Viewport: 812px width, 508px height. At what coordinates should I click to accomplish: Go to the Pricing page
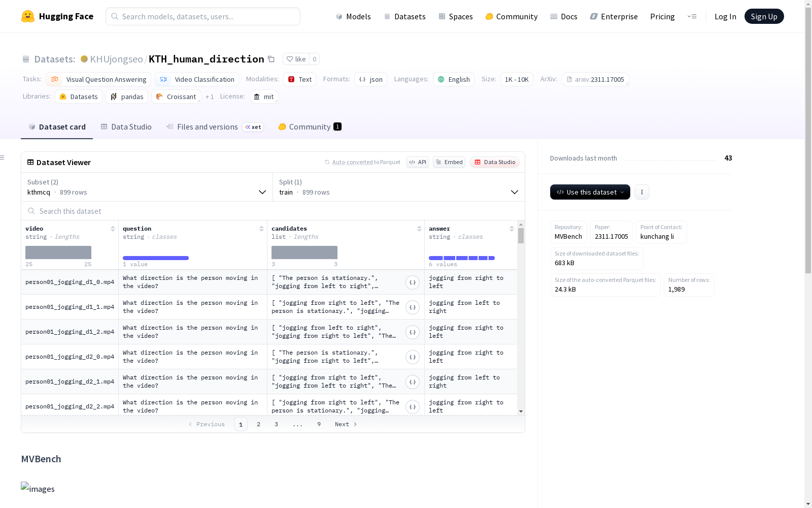click(x=662, y=16)
